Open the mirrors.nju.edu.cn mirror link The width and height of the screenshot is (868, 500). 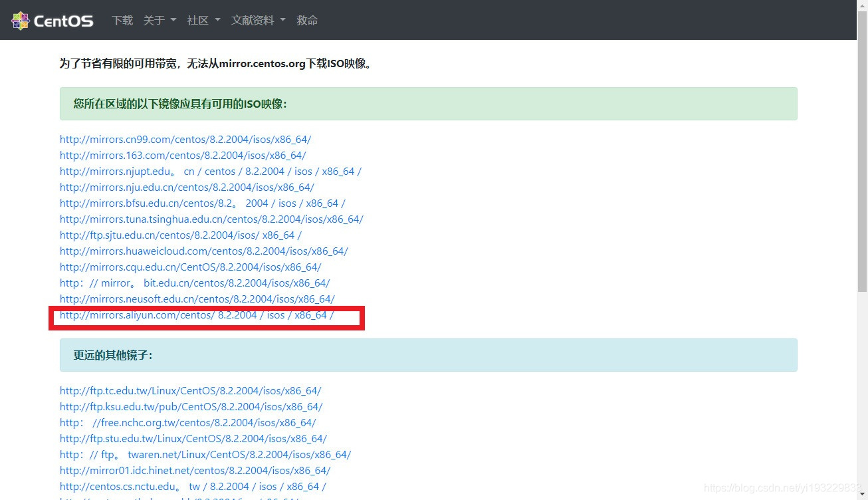(187, 187)
